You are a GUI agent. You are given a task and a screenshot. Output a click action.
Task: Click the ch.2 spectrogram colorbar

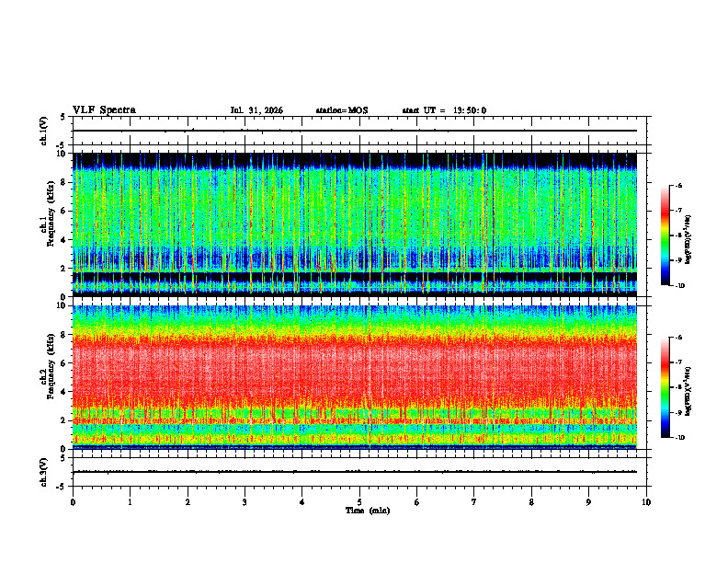click(x=665, y=387)
